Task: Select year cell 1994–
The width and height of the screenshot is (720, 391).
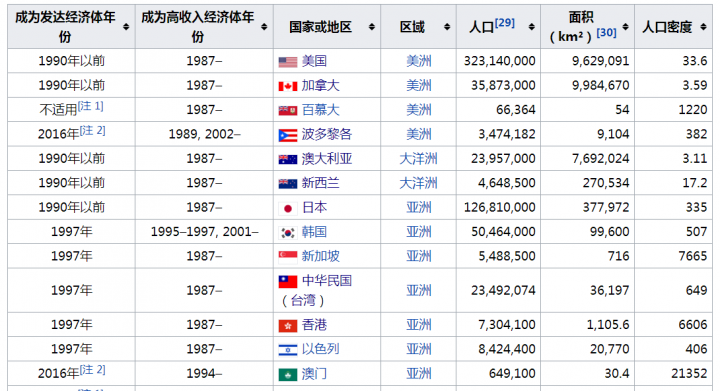Action: pyautogui.click(x=204, y=374)
